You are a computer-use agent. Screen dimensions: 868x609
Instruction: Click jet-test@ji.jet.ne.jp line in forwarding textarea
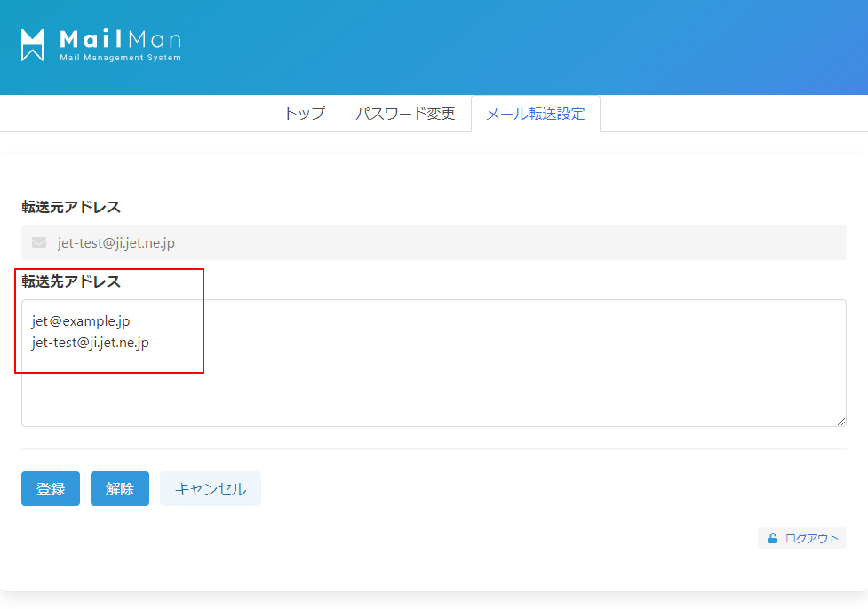(x=91, y=342)
